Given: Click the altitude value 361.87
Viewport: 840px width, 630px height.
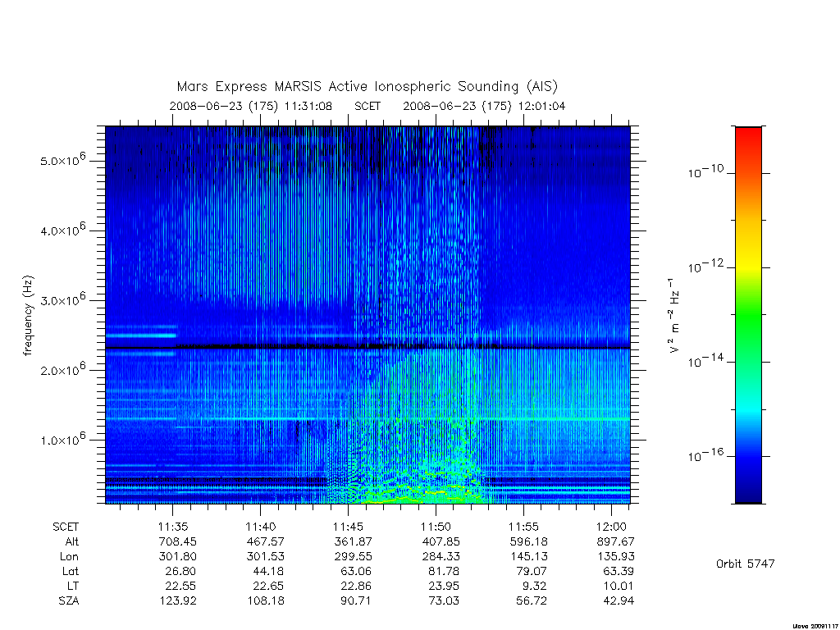Looking at the screenshot, I should (353, 541).
